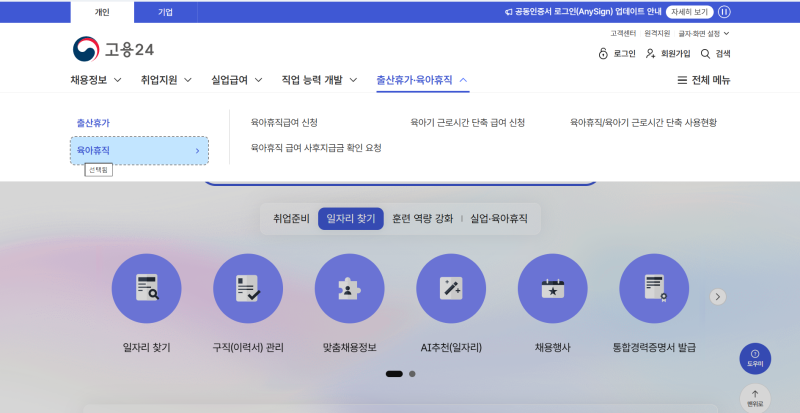Click the 일자리 찾기 circle icon
This screenshot has width=800, height=413.
point(146,288)
